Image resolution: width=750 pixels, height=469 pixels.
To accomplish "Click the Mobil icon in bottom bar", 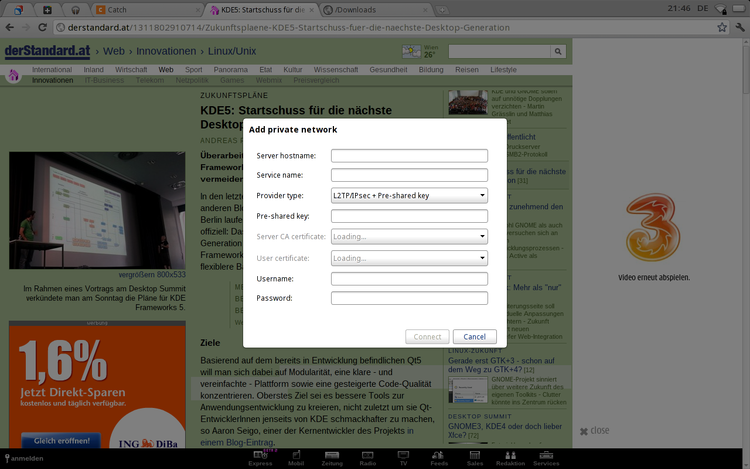I will click(296, 457).
